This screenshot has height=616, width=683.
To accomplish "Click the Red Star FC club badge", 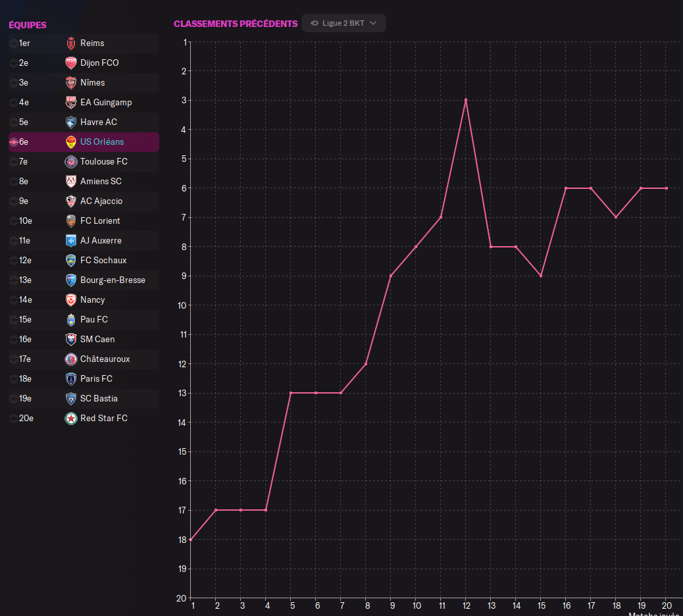I will click(70, 418).
